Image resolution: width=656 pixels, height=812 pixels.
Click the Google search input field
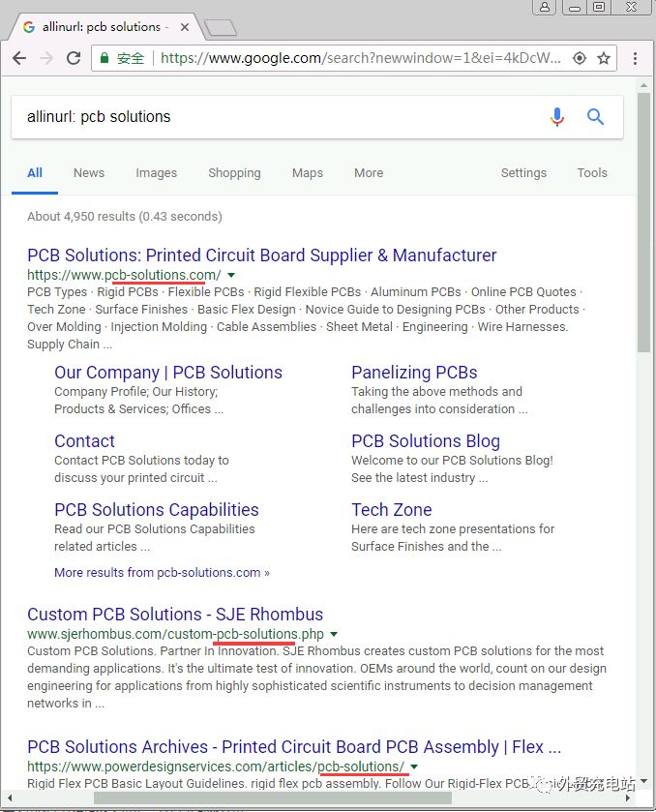(x=271, y=117)
